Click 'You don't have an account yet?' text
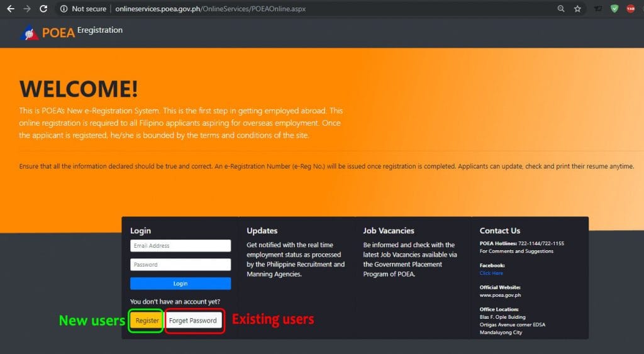Viewport: 644px width, 354px height. click(175, 301)
